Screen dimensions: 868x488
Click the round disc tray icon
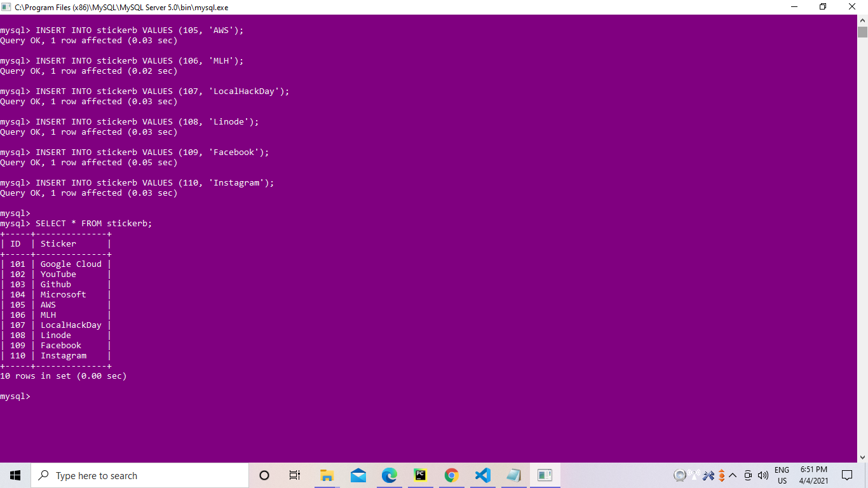click(680, 475)
